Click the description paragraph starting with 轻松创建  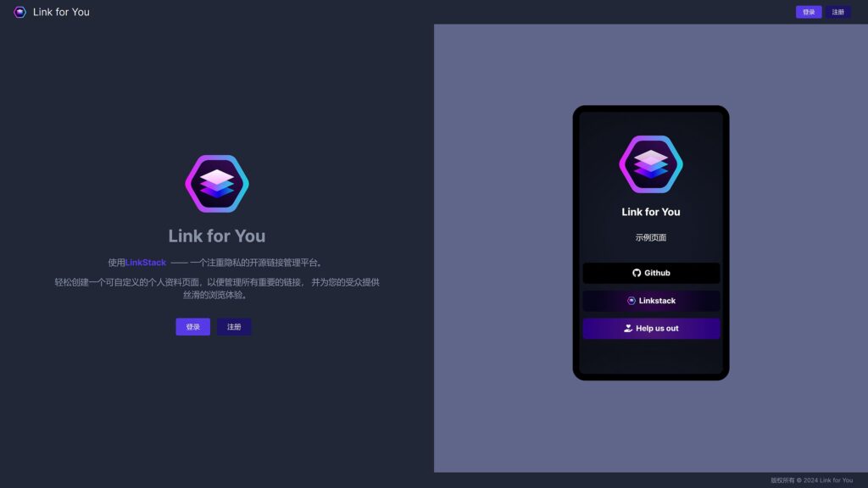[217, 288]
